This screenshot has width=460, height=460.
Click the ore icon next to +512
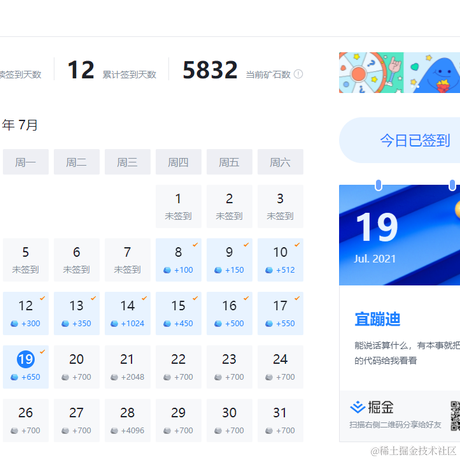coord(269,270)
